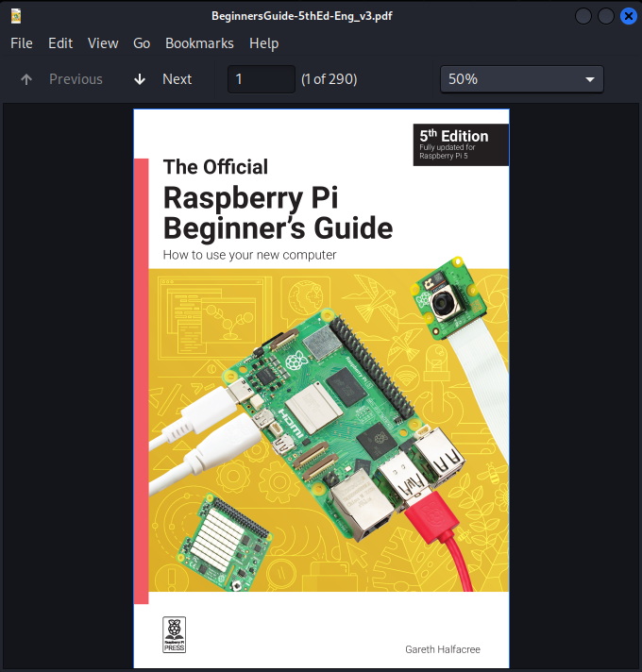Click the window title BeginnersGuide-5thEd-Eng_v3.pdf
The image size is (642, 672).
pyautogui.click(x=302, y=16)
